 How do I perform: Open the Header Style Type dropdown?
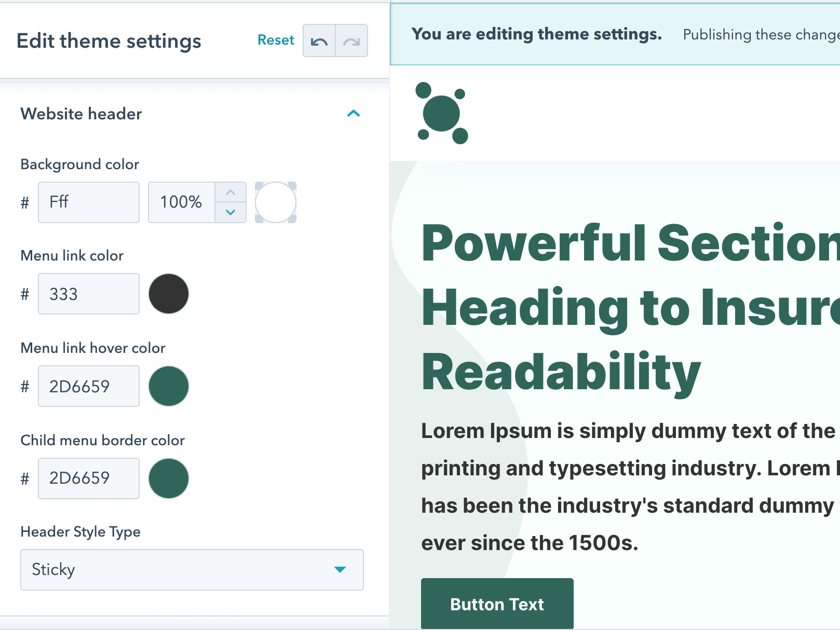click(x=192, y=569)
